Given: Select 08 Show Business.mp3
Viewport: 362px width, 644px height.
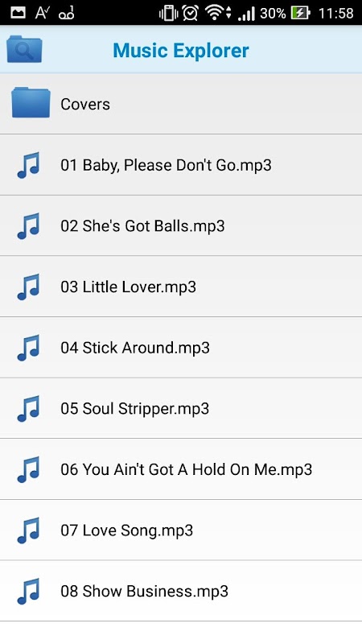Looking at the screenshot, I should pyautogui.click(x=181, y=591).
